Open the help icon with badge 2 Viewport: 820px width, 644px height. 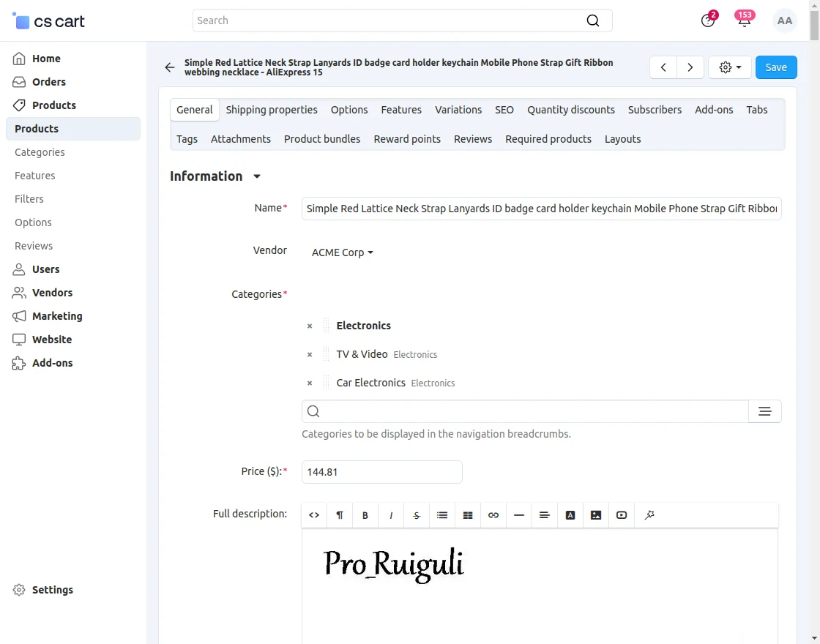click(707, 20)
